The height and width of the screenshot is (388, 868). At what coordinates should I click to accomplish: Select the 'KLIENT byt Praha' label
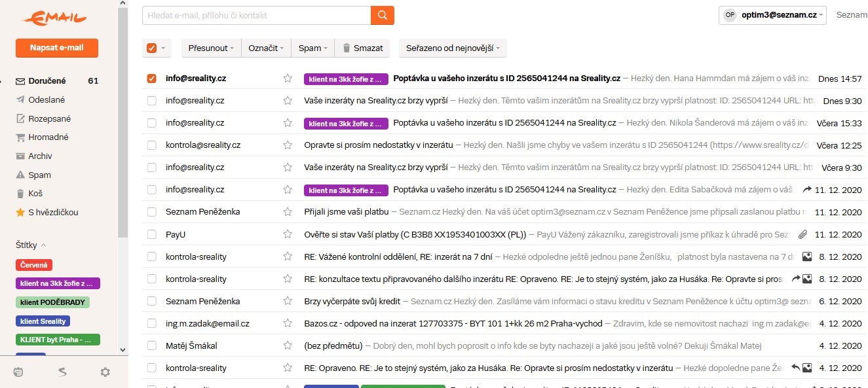(x=58, y=340)
